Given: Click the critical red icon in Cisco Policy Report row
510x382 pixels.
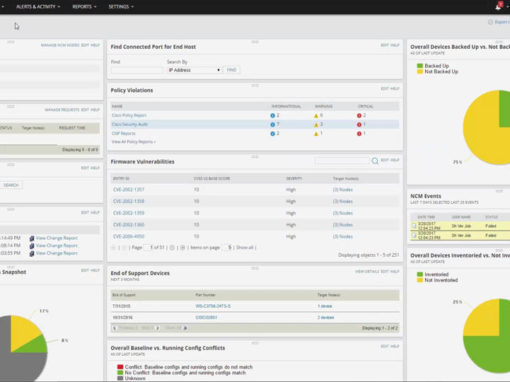Looking at the screenshot, I should [x=359, y=116].
